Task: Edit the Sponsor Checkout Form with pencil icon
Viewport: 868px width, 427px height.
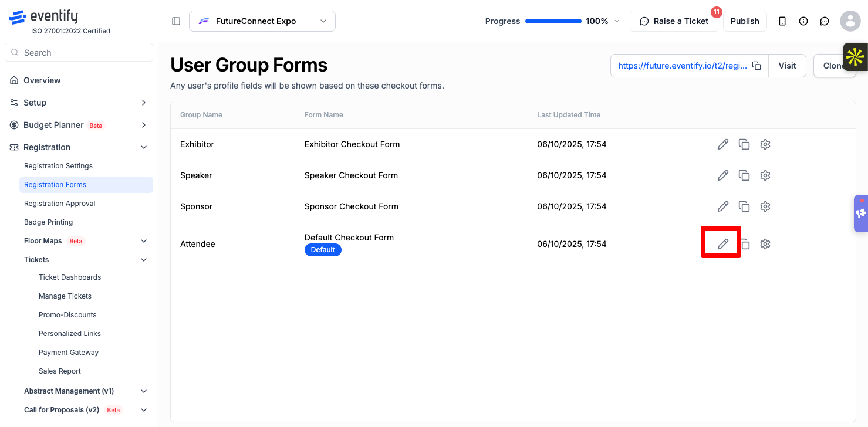Action: (723, 206)
